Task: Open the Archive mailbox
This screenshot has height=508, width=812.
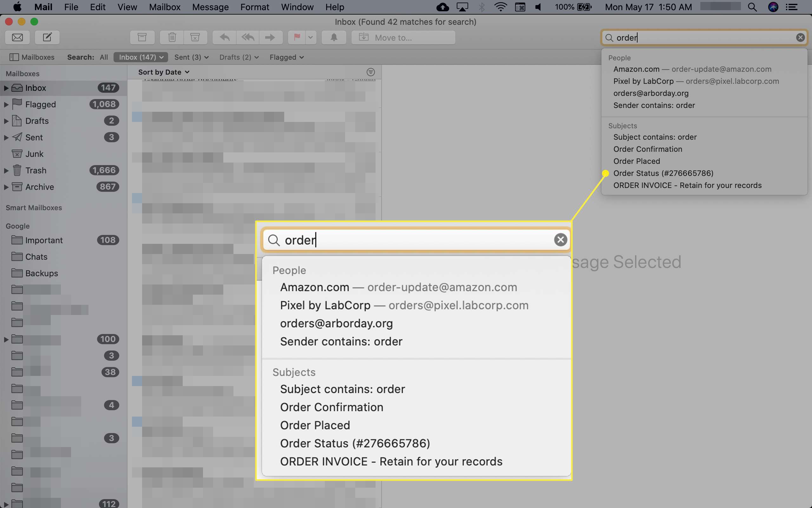Action: click(63, 187)
